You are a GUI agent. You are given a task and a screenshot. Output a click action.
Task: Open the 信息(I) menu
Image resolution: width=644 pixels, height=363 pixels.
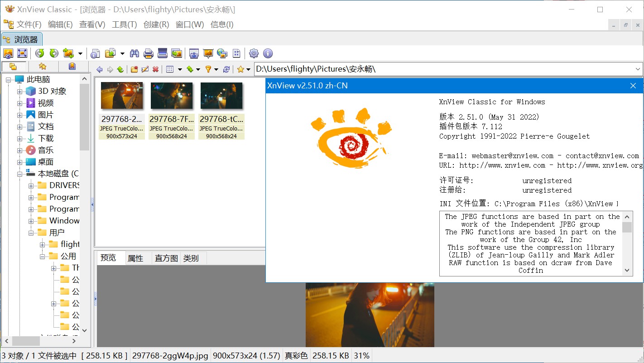click(x=222, y=24)
